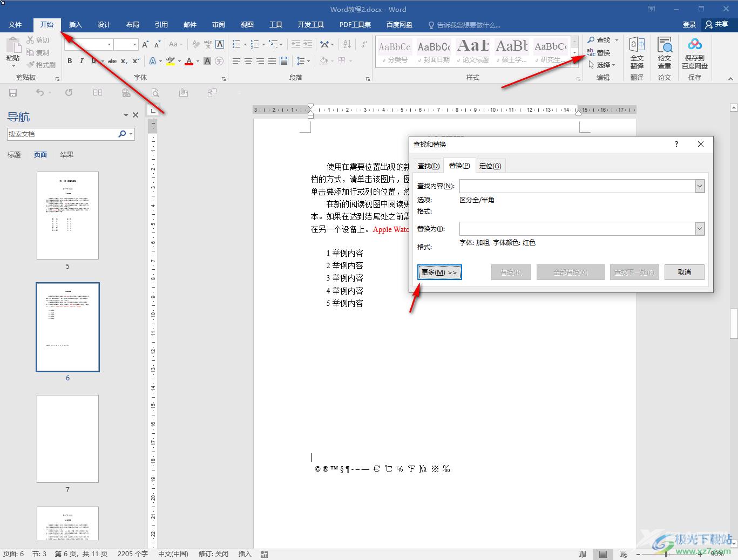
Task: Click the 登录 sign-in link
Action: tap(689, 25)
